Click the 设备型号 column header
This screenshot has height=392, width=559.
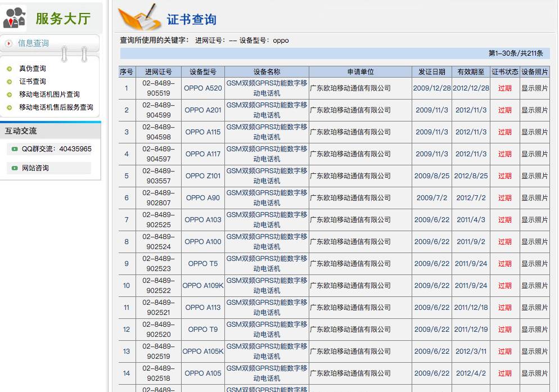tap(202, 71)
